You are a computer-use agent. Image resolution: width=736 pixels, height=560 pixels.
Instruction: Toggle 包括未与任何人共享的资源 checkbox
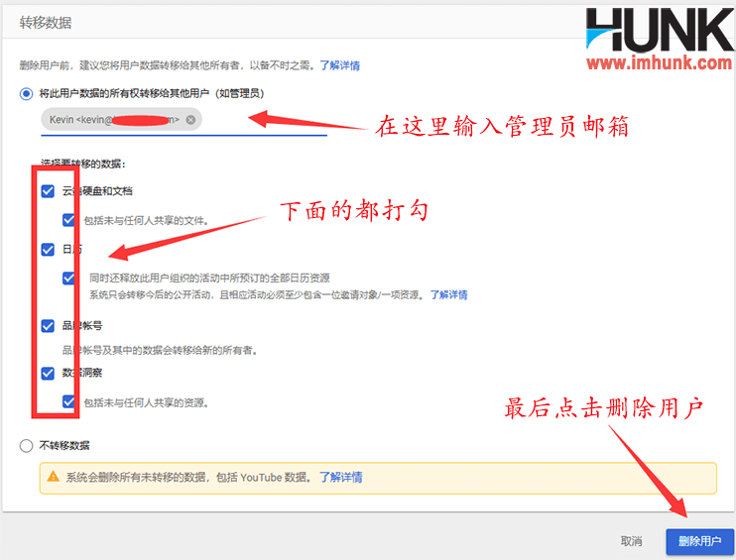[x=69, y=402]
